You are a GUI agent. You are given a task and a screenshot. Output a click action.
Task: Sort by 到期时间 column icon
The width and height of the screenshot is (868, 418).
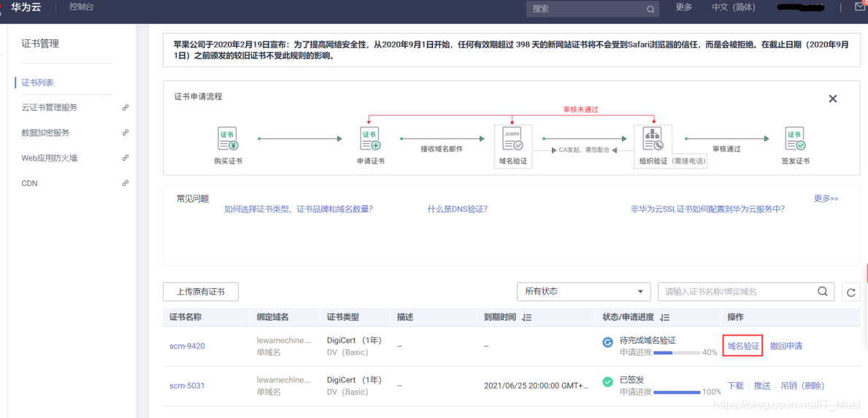(x=527, y=317)
